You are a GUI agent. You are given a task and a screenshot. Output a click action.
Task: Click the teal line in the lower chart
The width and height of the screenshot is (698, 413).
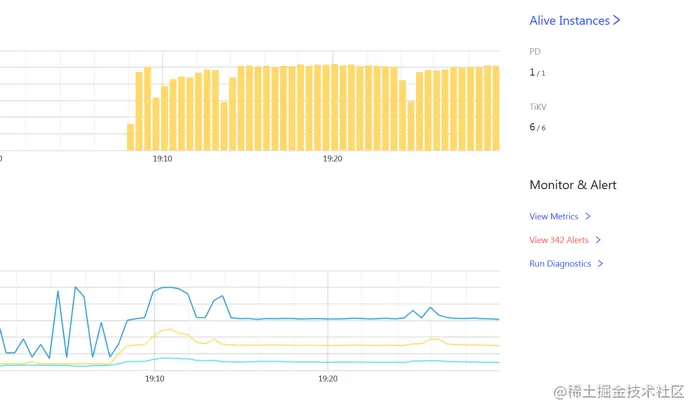(300, 361)
